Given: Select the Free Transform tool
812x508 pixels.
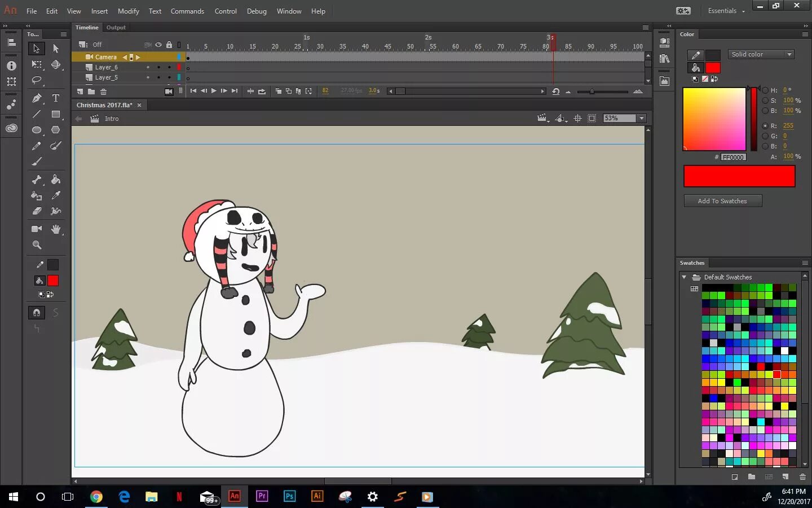Looking at the screenshot, I should pos(37,64).
